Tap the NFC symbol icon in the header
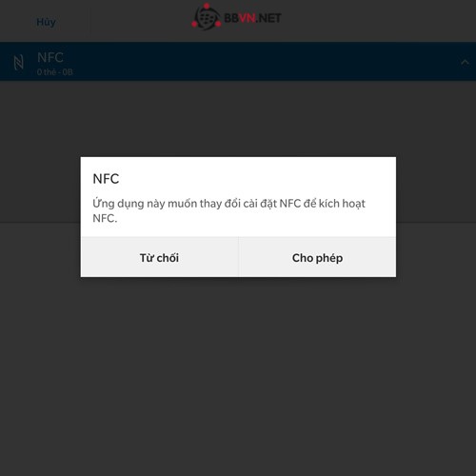 pyautogui.click(x=19, y=62)
